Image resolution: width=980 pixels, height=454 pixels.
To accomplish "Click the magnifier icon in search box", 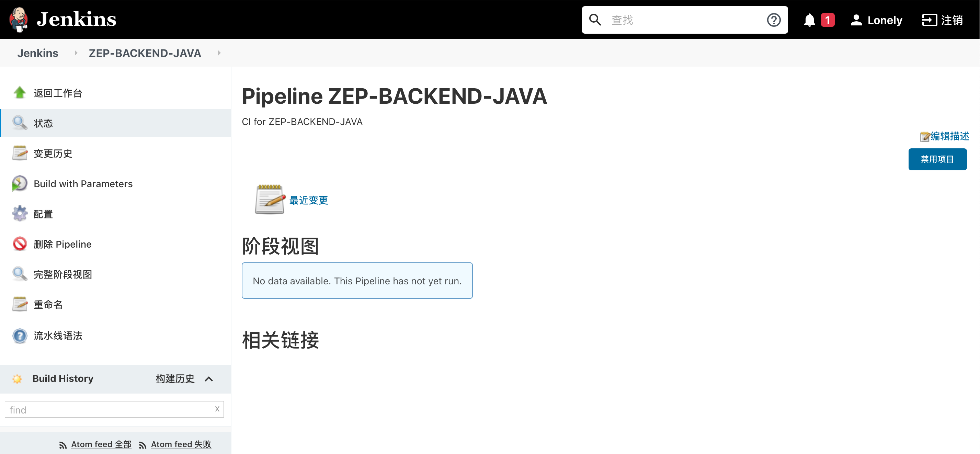I will pyautogui.click(x=595, y=20).
